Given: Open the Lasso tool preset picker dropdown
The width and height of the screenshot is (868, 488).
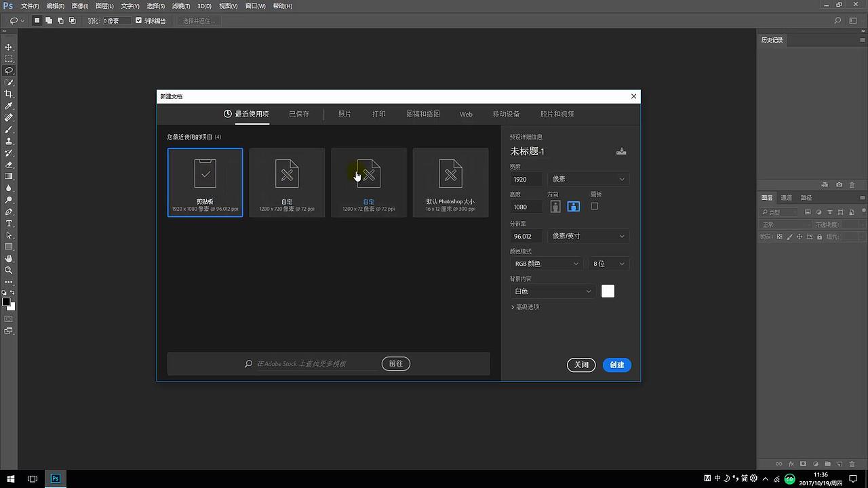Looking at the screenshot, I should pos(16,21).
